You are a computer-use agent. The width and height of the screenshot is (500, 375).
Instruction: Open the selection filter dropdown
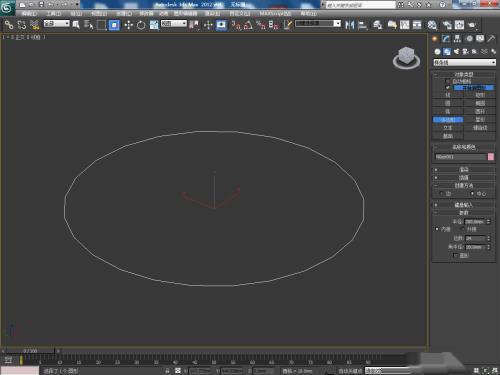(56, 23)
